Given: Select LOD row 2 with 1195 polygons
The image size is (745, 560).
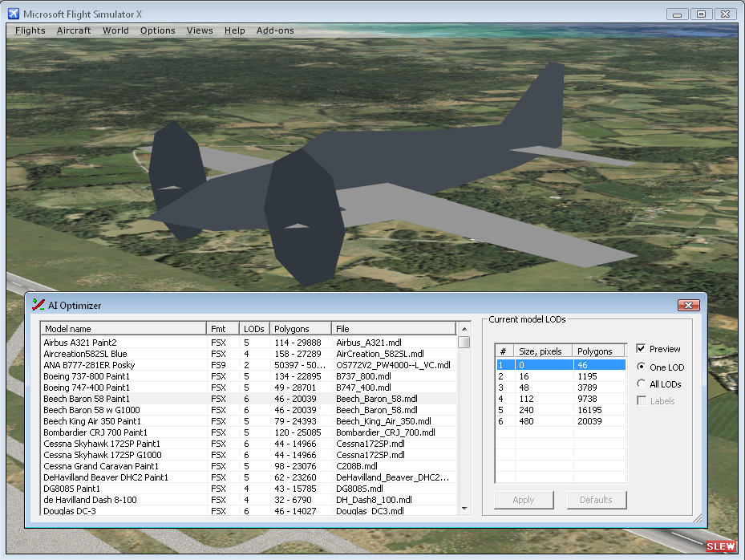Looking at the screenshot, I should tap(561, 376).
